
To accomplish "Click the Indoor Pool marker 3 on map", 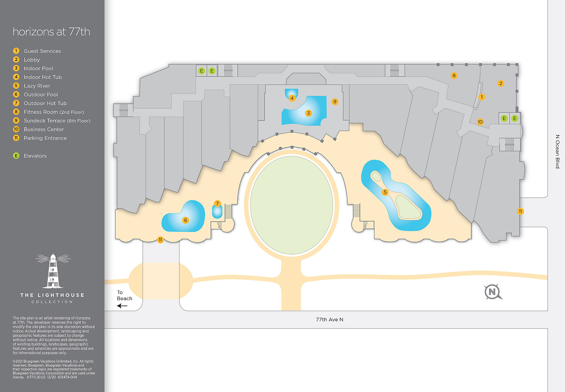I will [x=308, y=113].
